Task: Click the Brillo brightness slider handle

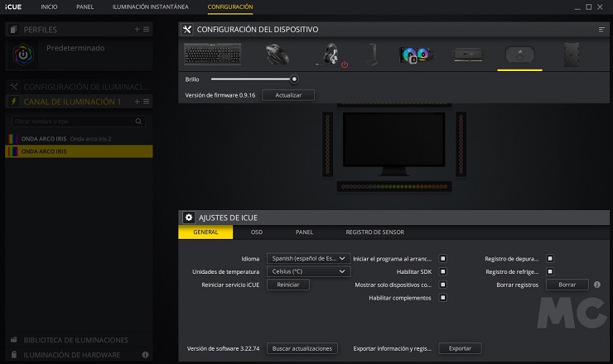Action: (x=294, y=79)
